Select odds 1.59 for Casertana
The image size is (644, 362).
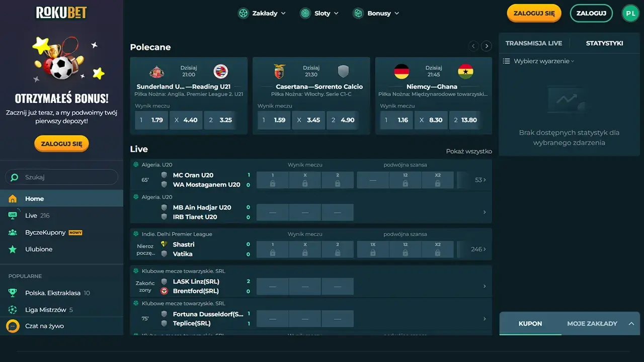click(274, 120)
